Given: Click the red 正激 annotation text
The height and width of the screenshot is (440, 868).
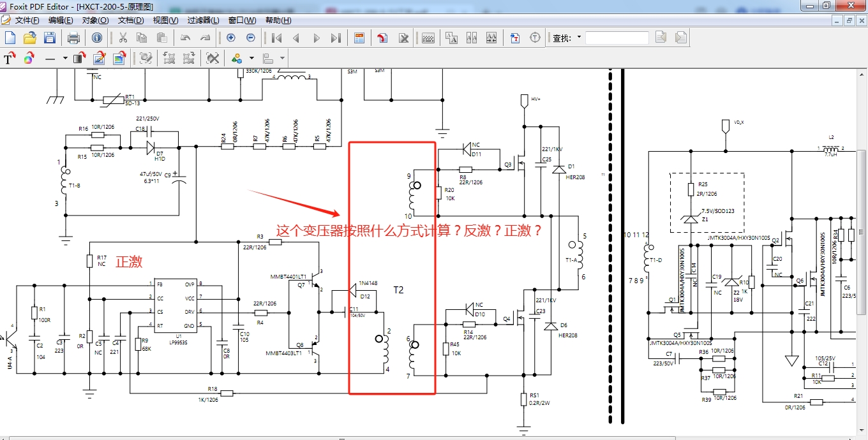Looking at the screenshot, I should [129, 261].
